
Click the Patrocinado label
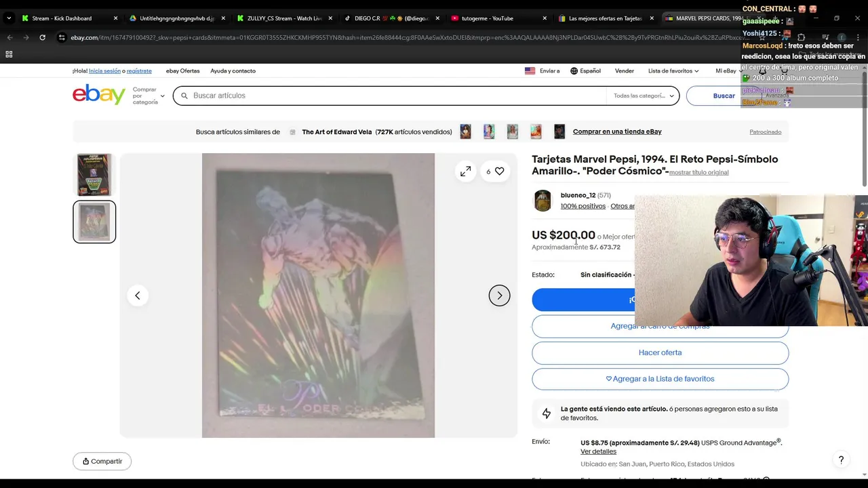765,131
